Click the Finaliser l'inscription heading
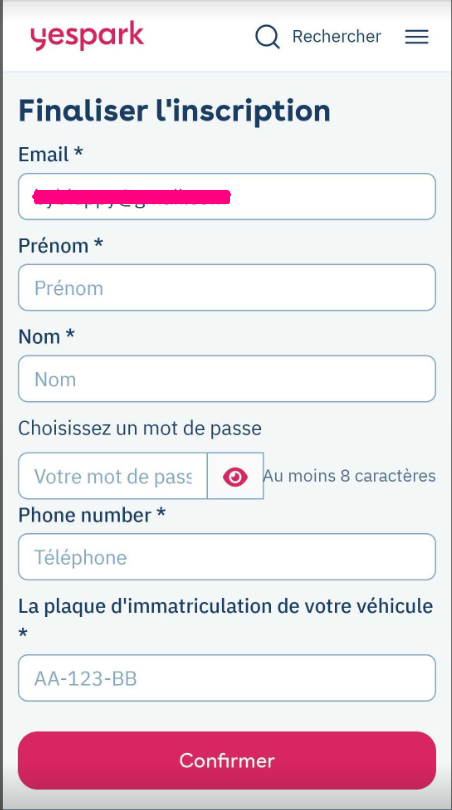Screen dimensions: 452x810 coord(174,111)
